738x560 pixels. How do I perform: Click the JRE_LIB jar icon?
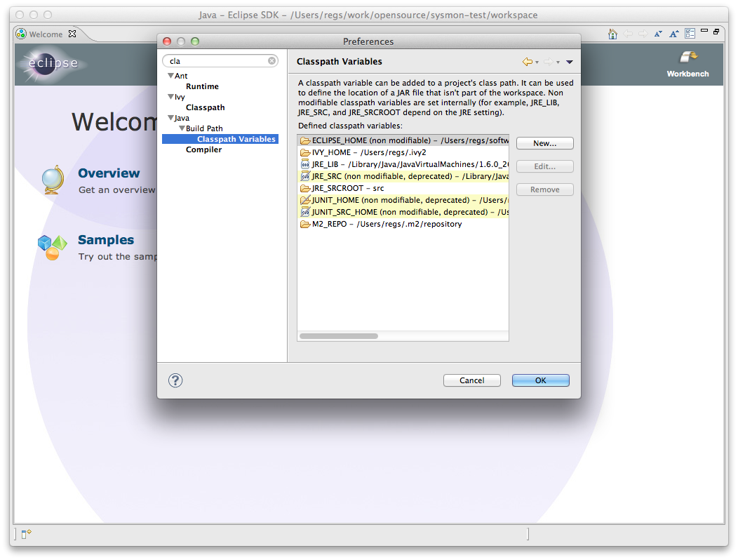click(x=305, y=164)
